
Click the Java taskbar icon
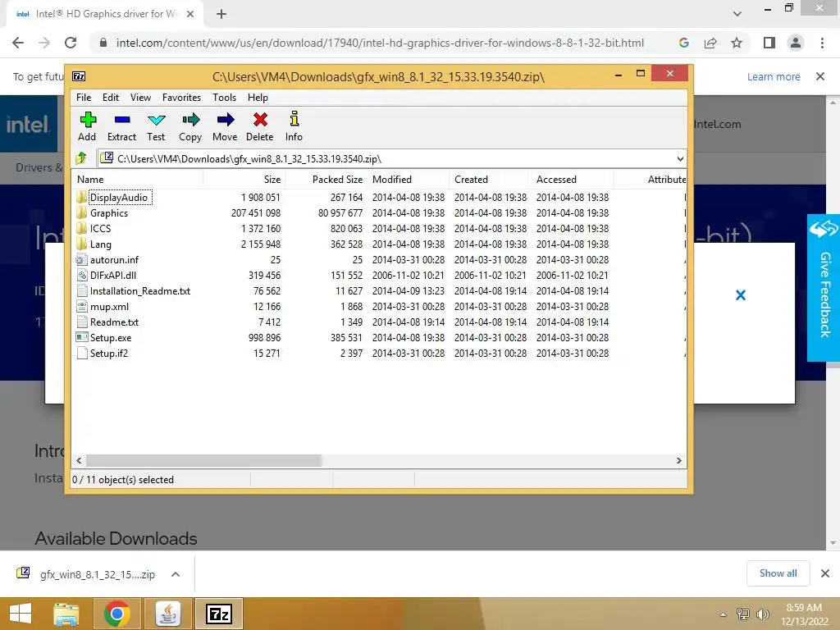167,614
